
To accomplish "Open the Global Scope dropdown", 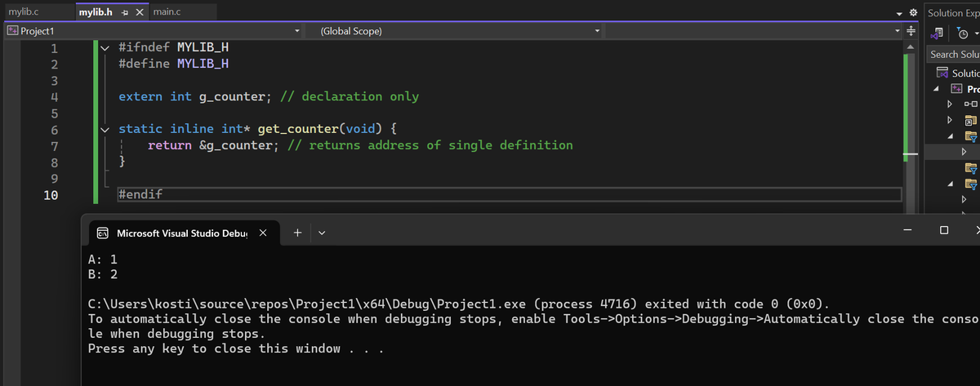I will tap(597, 31).
